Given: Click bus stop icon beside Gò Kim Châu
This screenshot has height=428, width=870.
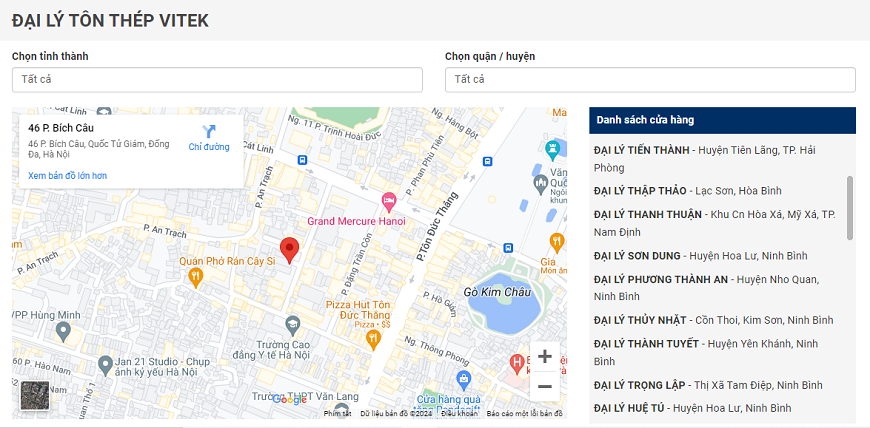Looking at the screenshot, I should click(x=508, y=248).
